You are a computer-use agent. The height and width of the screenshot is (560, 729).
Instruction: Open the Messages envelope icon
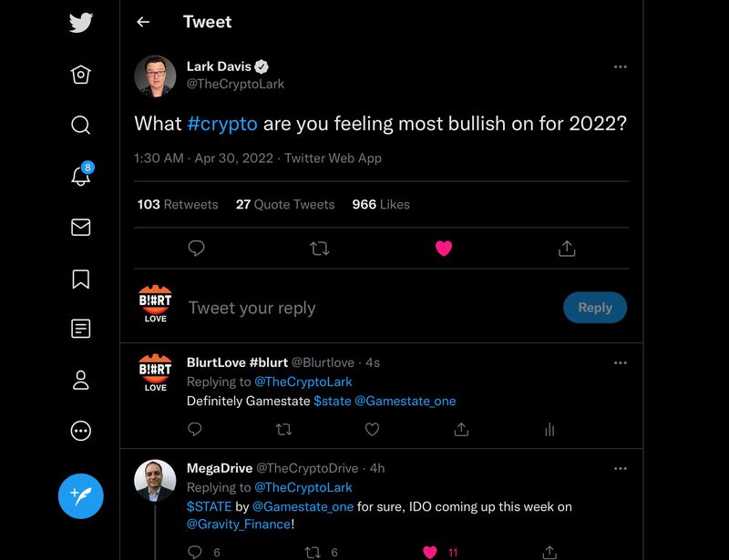click(x=81, y=228)
